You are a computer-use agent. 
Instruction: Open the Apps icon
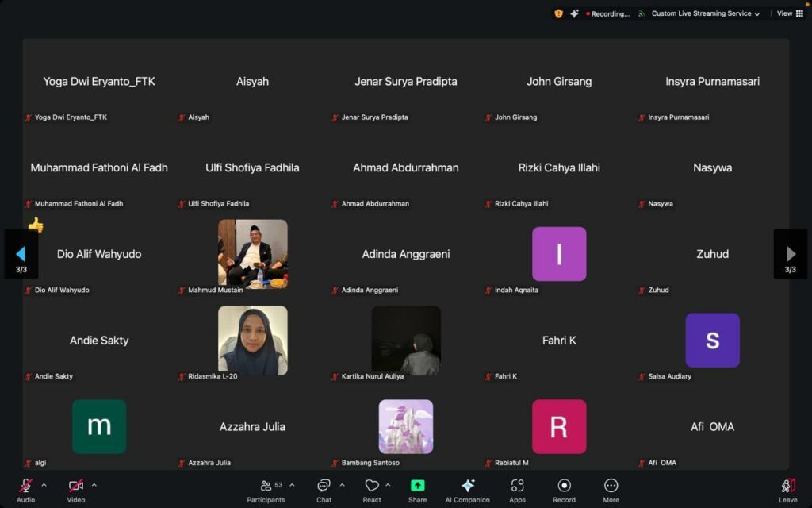(517, 486)
